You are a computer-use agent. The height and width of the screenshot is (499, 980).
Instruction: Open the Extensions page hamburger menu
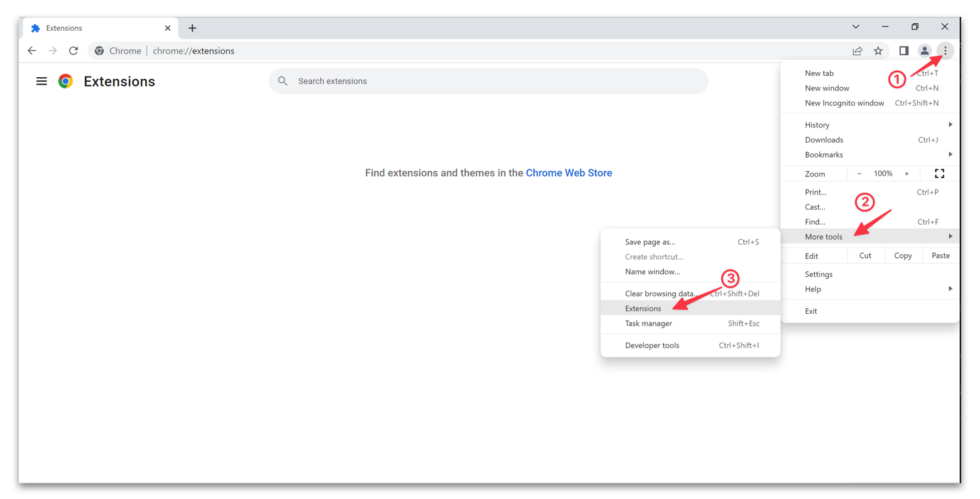click(41, 81)
